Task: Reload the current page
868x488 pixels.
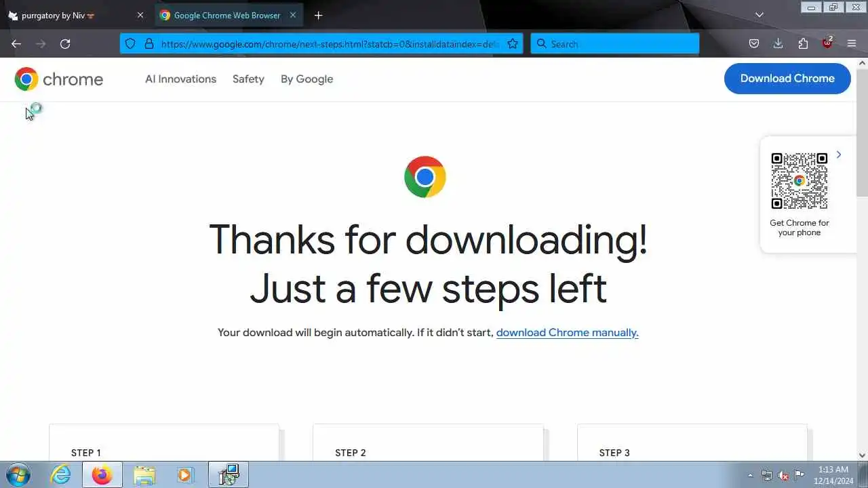Action: tap(65, 44)
